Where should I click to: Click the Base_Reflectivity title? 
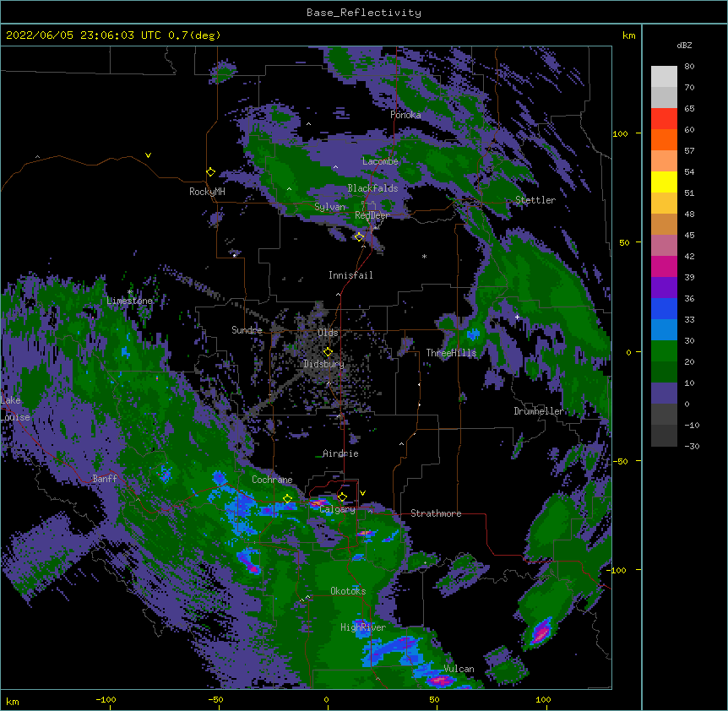pyautogui.click(x=364, y=13)
